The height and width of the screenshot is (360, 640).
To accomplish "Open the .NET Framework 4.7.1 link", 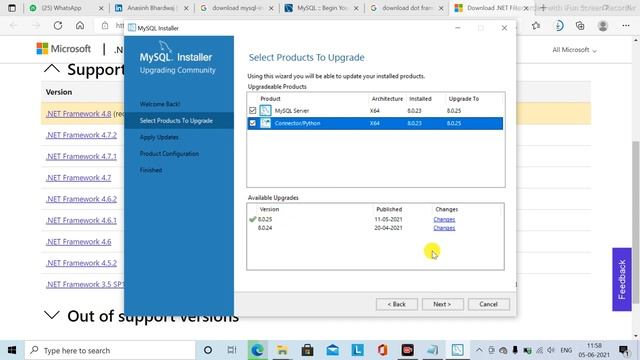I will [x=81, y=156].
